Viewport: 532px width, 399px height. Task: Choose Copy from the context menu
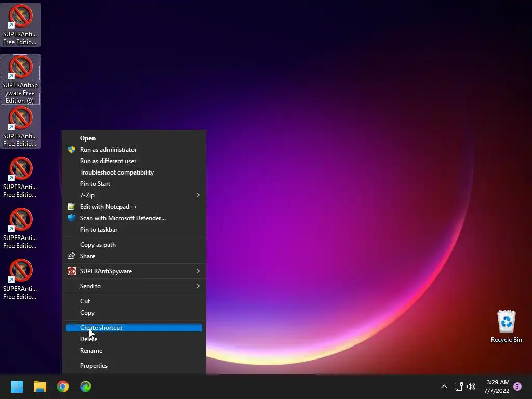(134, 312)
